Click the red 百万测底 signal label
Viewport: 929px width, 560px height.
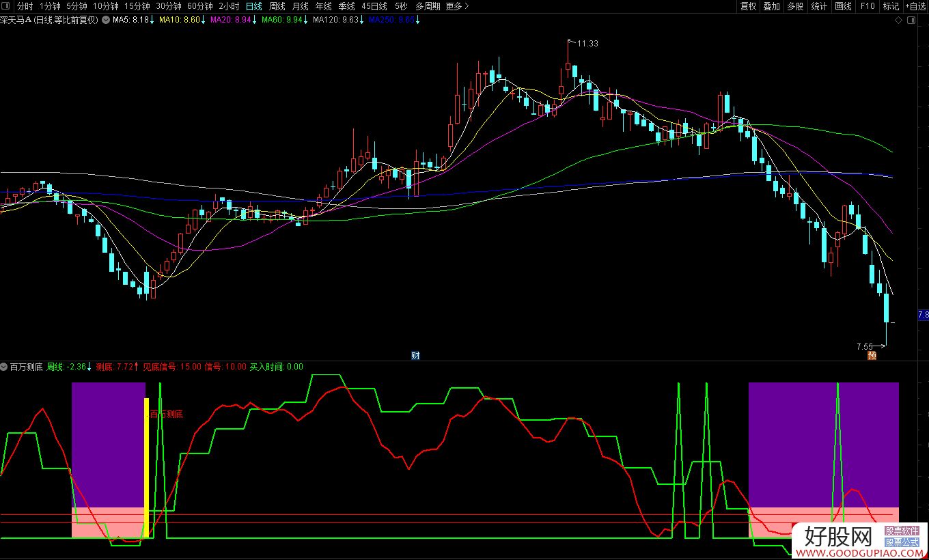click(166, 414)
